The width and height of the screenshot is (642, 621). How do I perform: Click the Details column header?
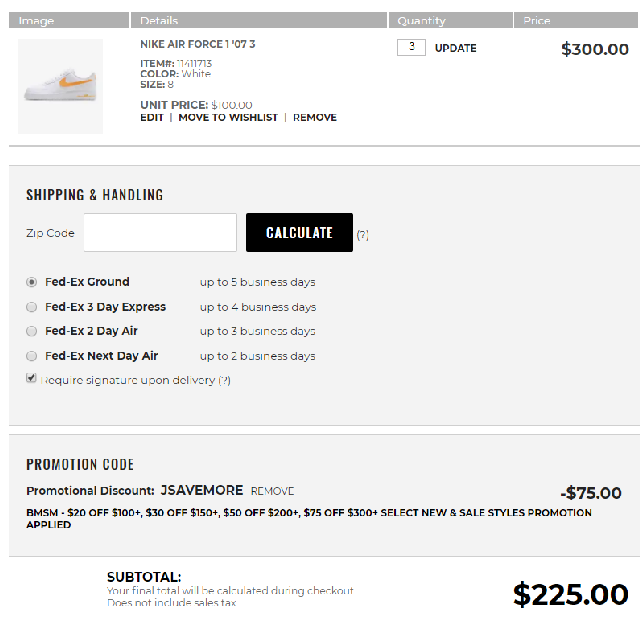159,21
